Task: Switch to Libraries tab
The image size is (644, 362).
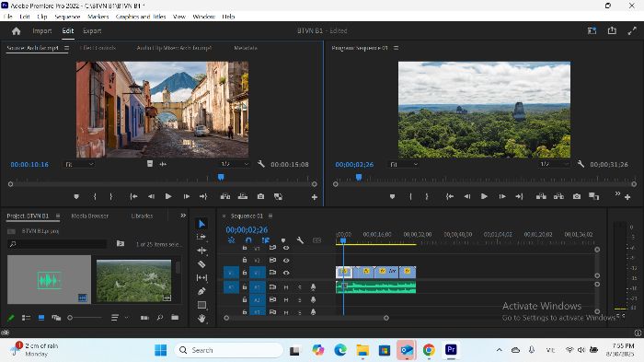Action: click(x=142, y=216)
